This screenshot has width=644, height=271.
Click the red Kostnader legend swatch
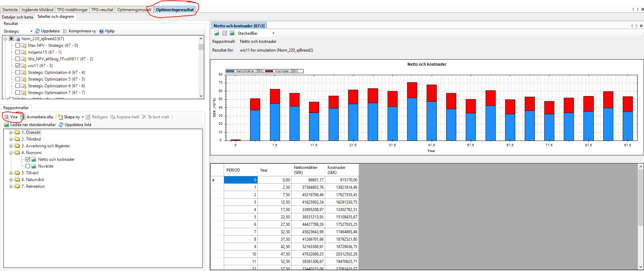269,71
